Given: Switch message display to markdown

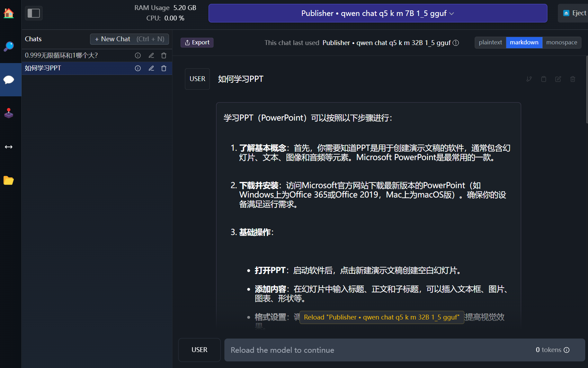Looking at the screenshot, I should click(x=524, y=42).
